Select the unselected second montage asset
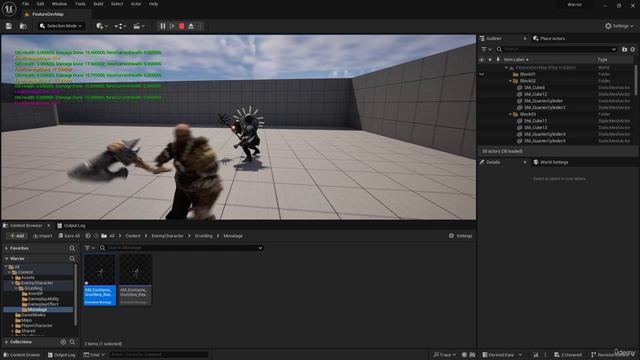 tap(135, 280)
